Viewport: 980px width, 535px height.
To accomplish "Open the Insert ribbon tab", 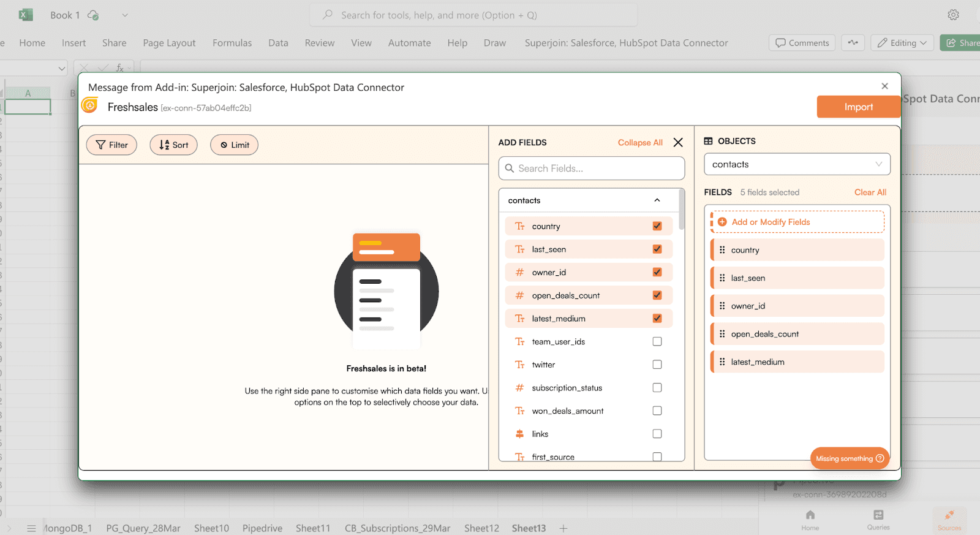I will click(x=73, y=43).
